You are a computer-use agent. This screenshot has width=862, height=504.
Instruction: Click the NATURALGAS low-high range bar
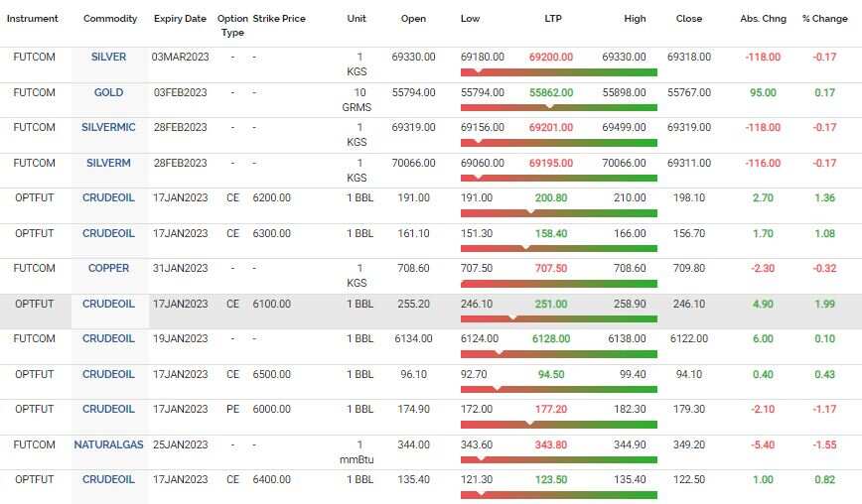click(x=558, y=459)
